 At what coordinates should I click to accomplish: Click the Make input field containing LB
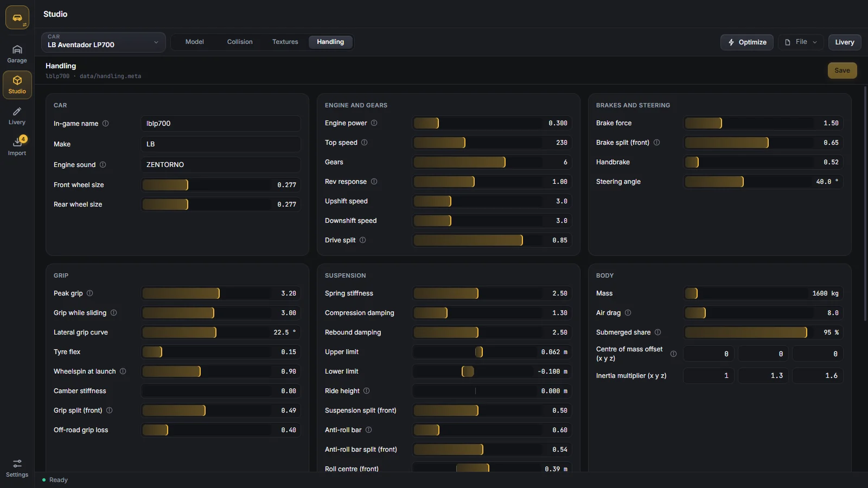pyautogui.click(x=221, y=144)
